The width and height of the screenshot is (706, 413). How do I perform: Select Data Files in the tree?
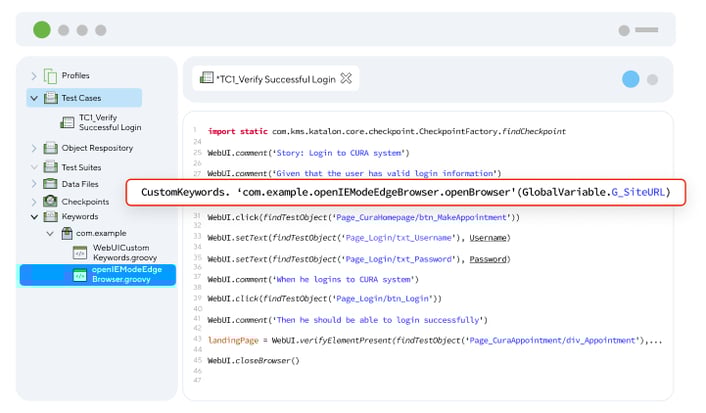pos(80,184)
